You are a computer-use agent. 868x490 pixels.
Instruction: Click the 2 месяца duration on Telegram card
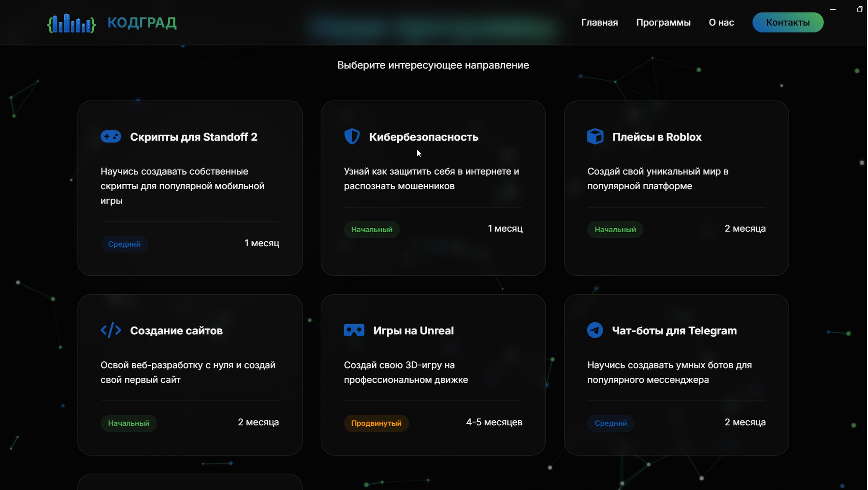pyautogui.click(x=745, y=422)
